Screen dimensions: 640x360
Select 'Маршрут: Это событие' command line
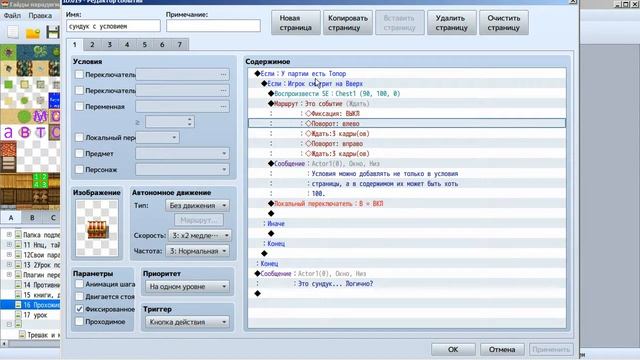coord(407,104)
